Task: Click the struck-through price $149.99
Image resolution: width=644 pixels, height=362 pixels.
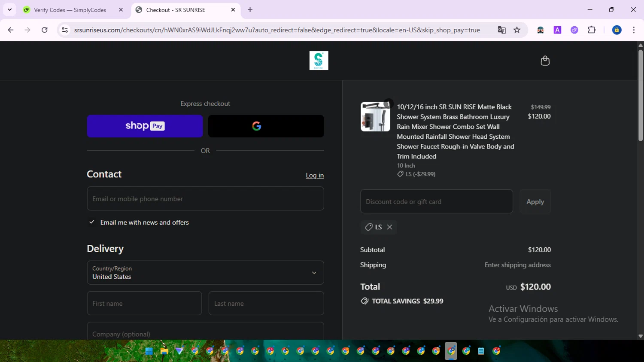Action: click(x=541, y=107)
